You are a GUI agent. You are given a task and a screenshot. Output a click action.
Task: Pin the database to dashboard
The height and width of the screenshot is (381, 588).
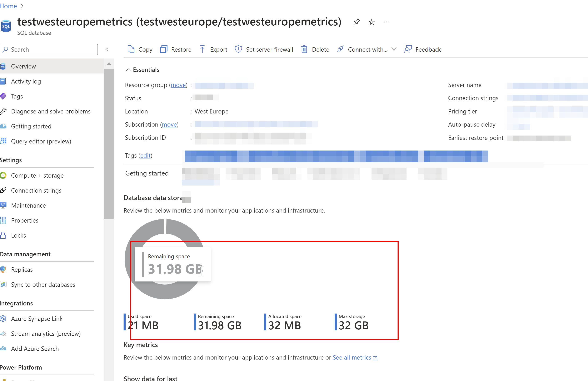click(x=356, y=22)
